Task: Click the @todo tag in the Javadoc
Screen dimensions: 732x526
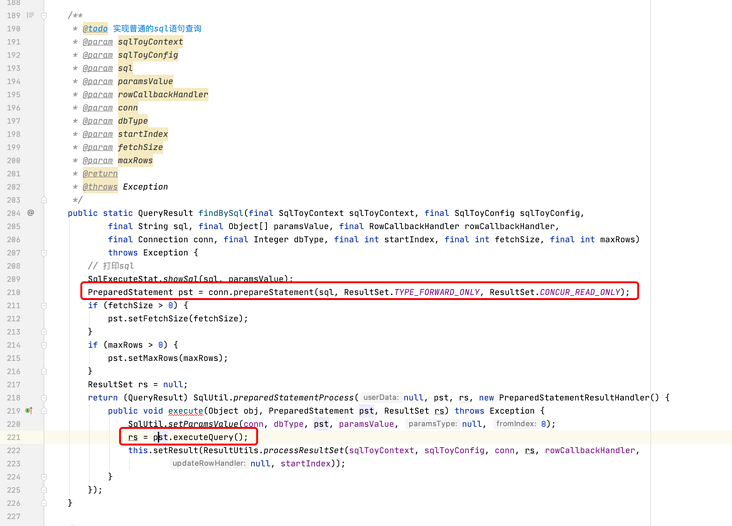Action: [x=95, y=28]
